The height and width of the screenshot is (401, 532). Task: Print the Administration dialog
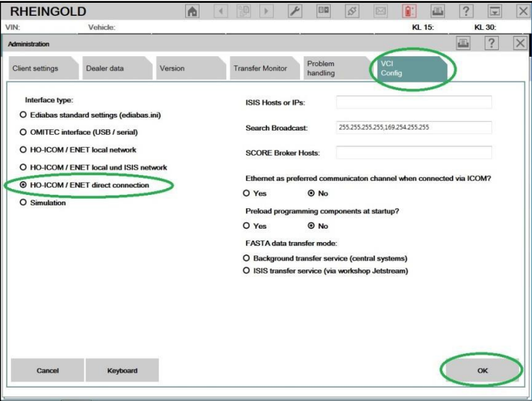coord(463,43)
